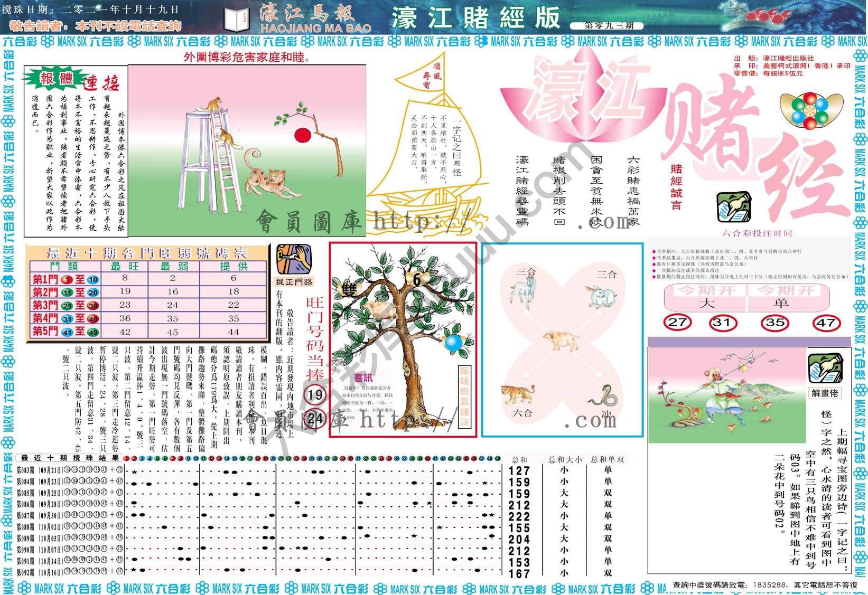
Task: Click the writing-hand icon above 六合彩投注时间
Action: pos(733,208)
